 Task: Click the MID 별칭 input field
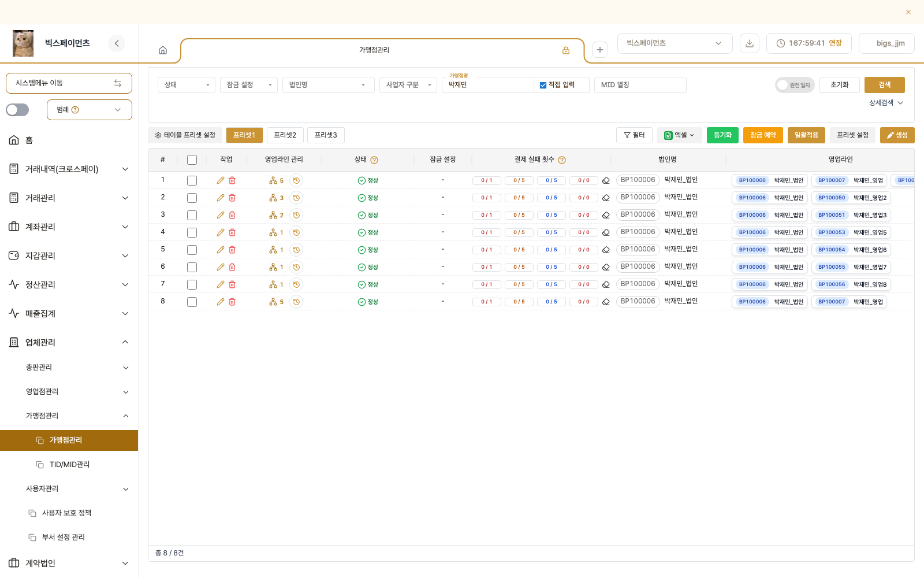(640, 85)
